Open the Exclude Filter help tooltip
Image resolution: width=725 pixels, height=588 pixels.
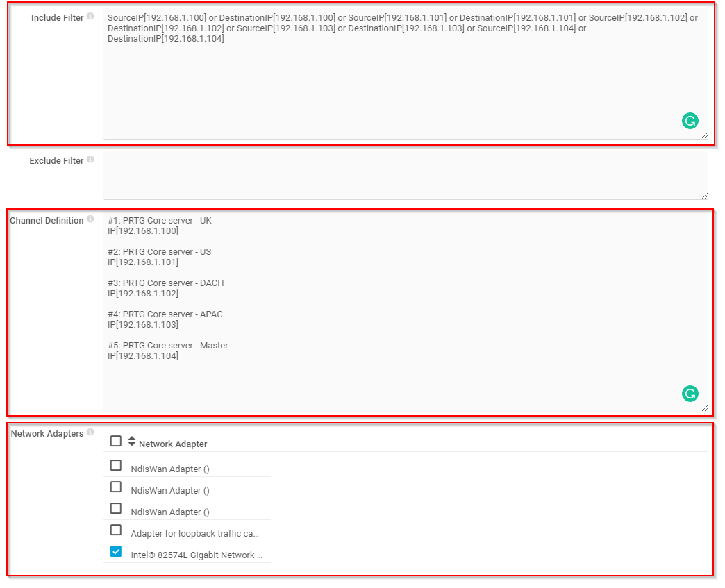91,158
